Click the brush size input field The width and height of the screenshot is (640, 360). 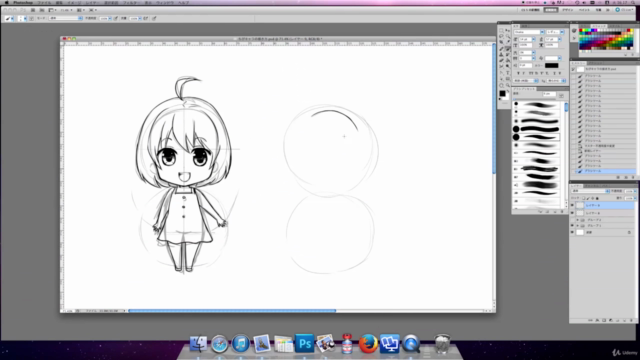tap(549, 94)
